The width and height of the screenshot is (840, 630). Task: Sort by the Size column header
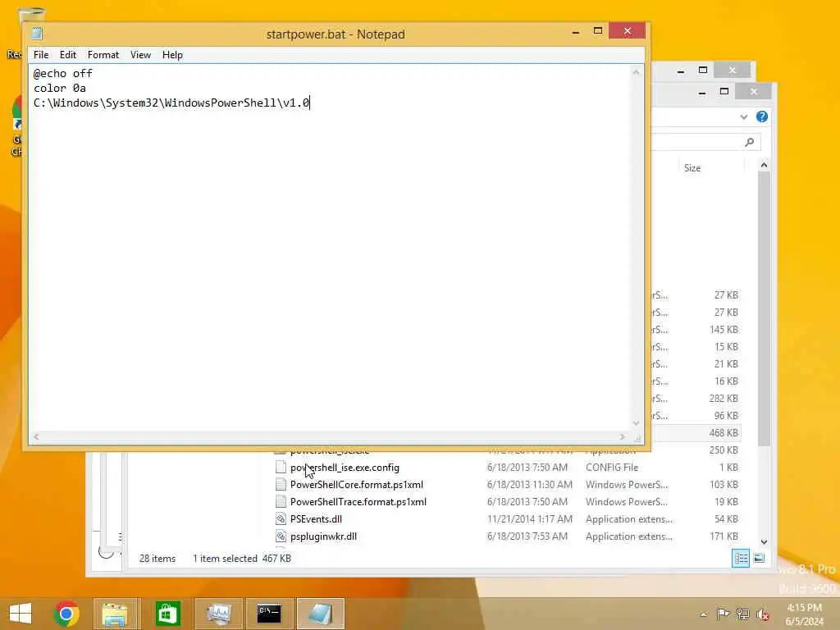692,168
